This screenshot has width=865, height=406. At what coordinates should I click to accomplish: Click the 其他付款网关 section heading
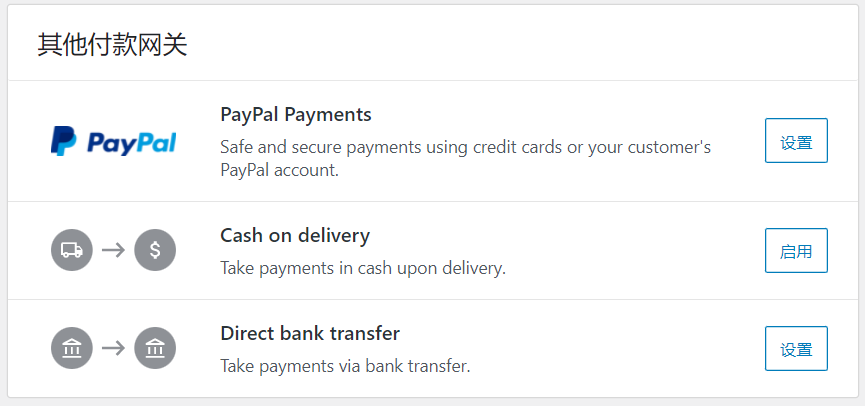(x=112, y=45)
